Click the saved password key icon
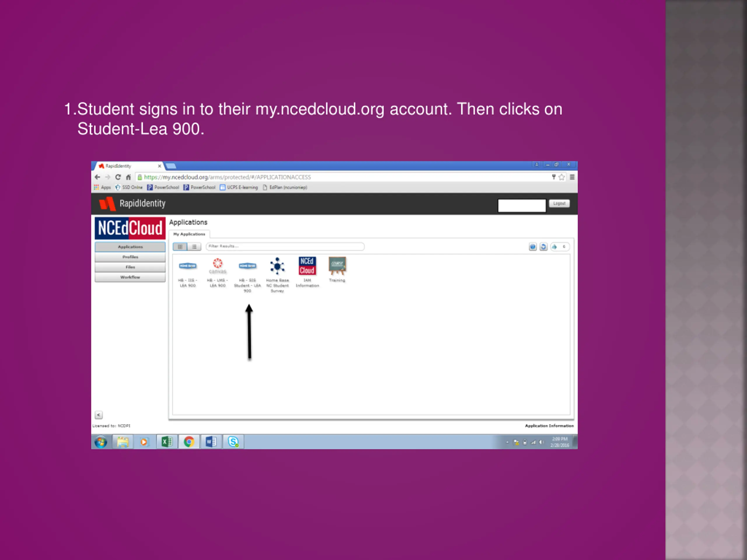 click(554, 177)
